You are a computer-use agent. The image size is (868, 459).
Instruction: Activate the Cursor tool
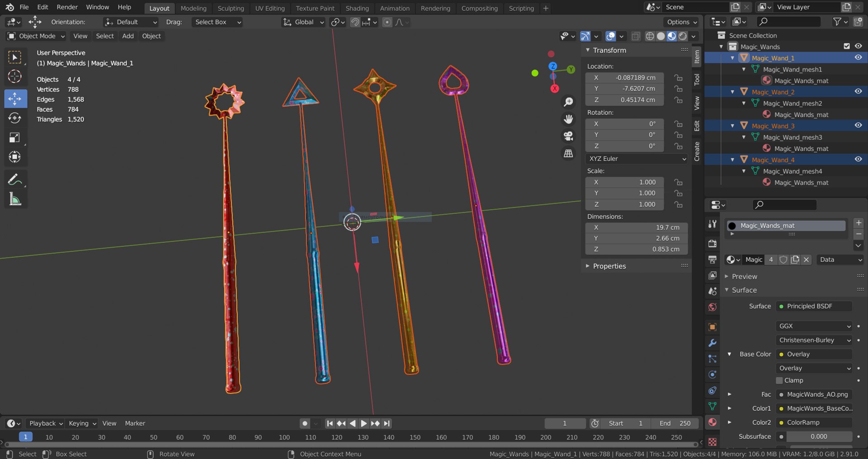click(15, 76)
